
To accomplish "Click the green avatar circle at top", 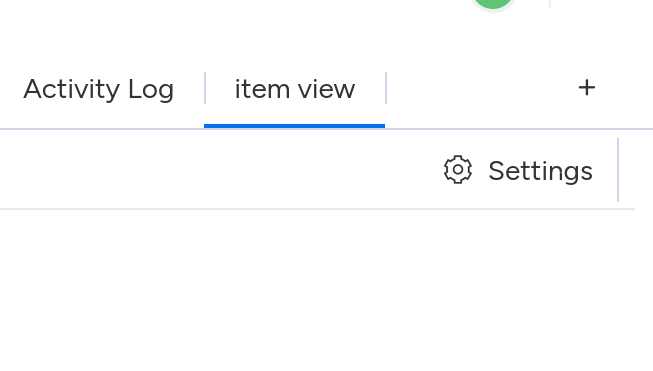I will click(493, 3).
